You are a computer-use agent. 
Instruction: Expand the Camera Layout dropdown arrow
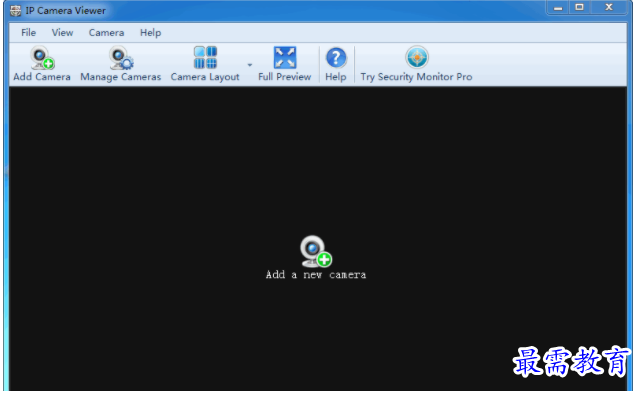pyautogui.click(x=250, y=65)
